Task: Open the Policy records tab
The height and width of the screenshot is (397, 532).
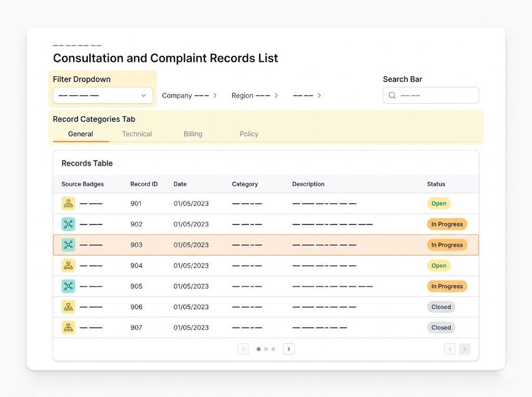Action: pos(249,134)
